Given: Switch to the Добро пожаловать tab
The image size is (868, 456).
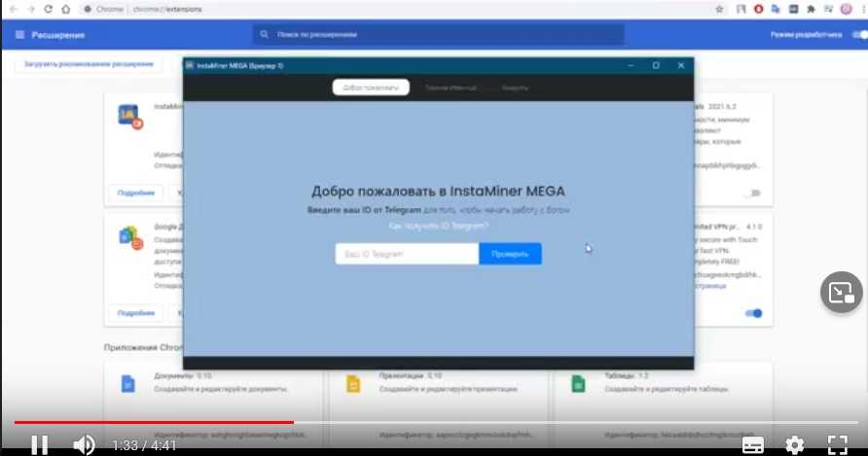Looking at the screenshot, I should [371, 88].
